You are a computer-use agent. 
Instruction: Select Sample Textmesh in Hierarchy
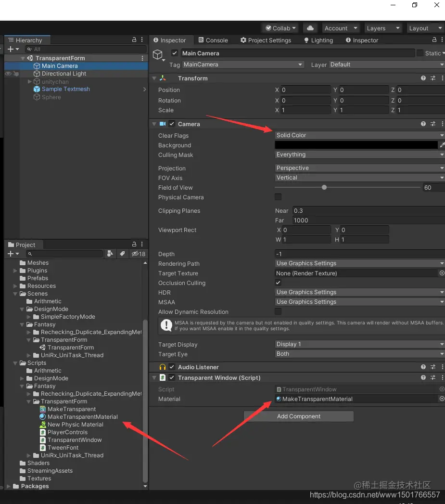(x=66, y=89)
